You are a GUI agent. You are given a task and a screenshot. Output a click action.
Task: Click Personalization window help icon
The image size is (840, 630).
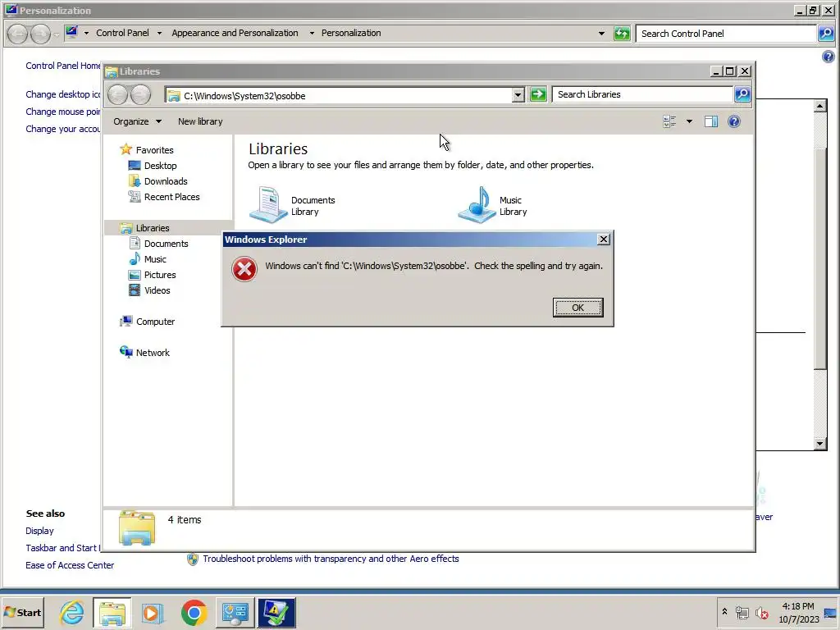[x=828, y=57]
